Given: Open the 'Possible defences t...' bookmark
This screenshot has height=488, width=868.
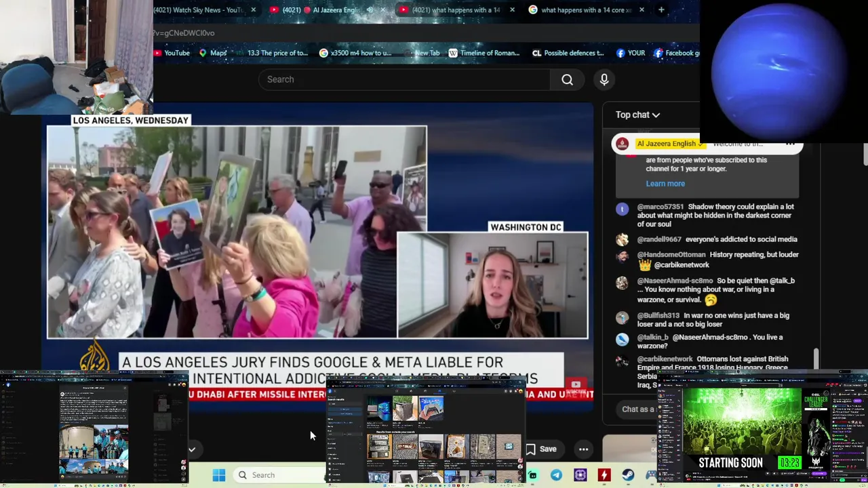Looking at the screenshot, I should (568, 53).
